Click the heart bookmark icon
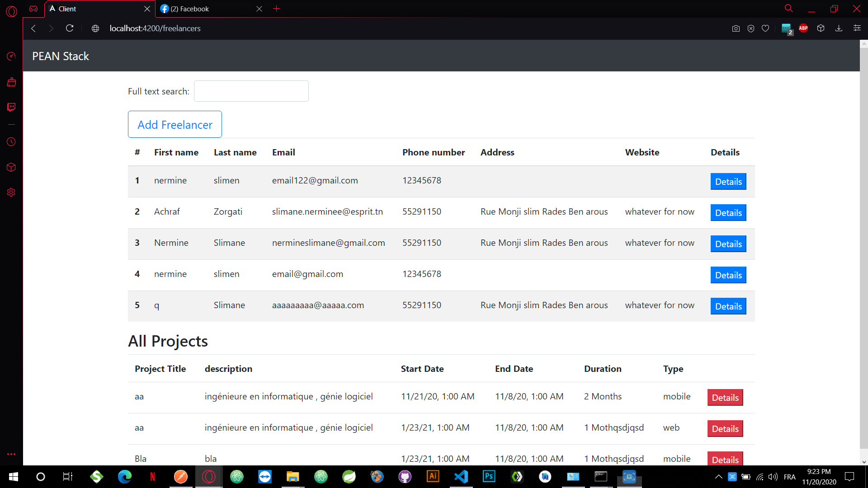The width and height of the screenshot is (868, 488). (x=765, y=28)
